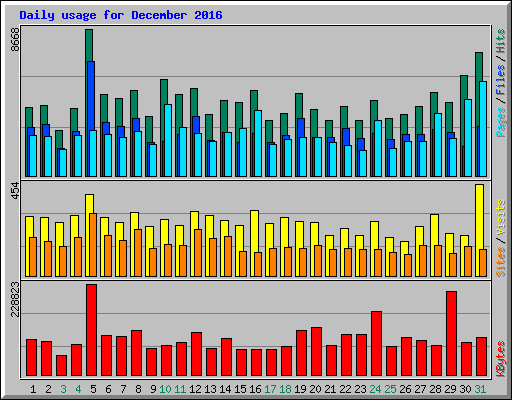Click the "Files" legend label

pos(501,80)
